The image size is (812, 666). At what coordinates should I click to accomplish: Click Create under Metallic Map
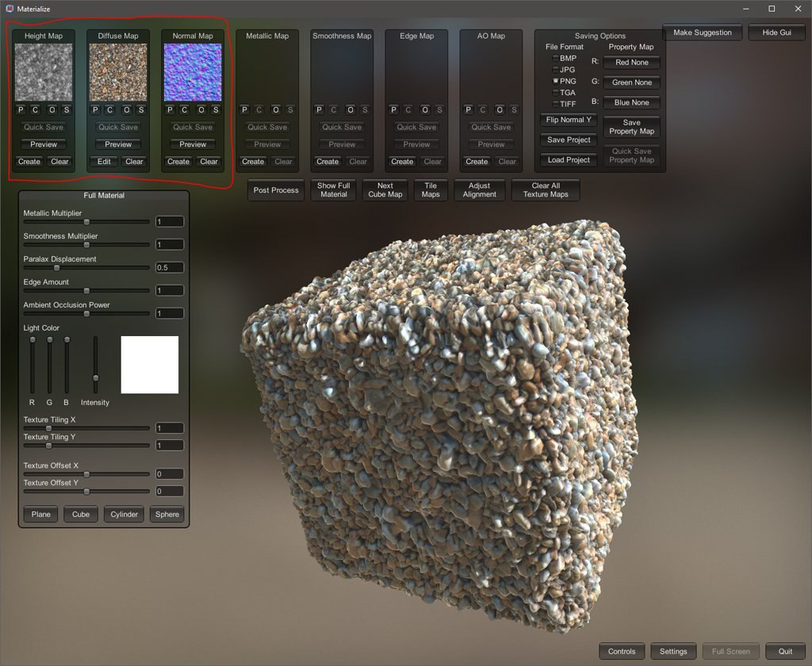click(x=253, y=162)
